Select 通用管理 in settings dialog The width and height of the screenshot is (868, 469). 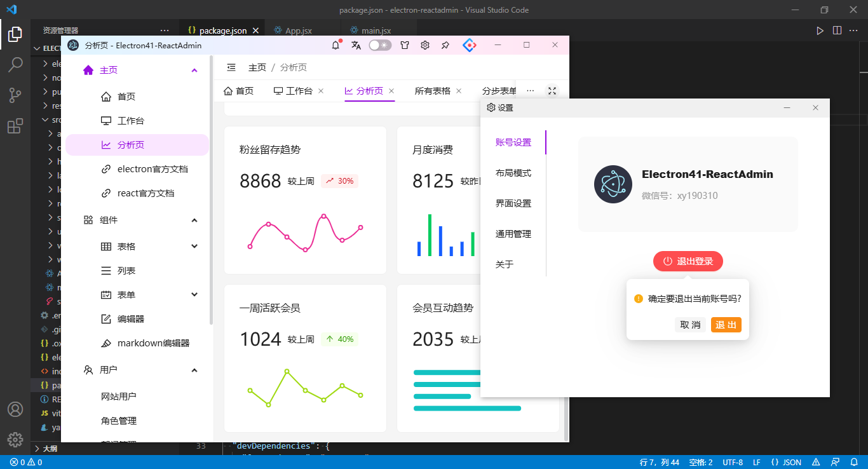click(x=513, y=234)
